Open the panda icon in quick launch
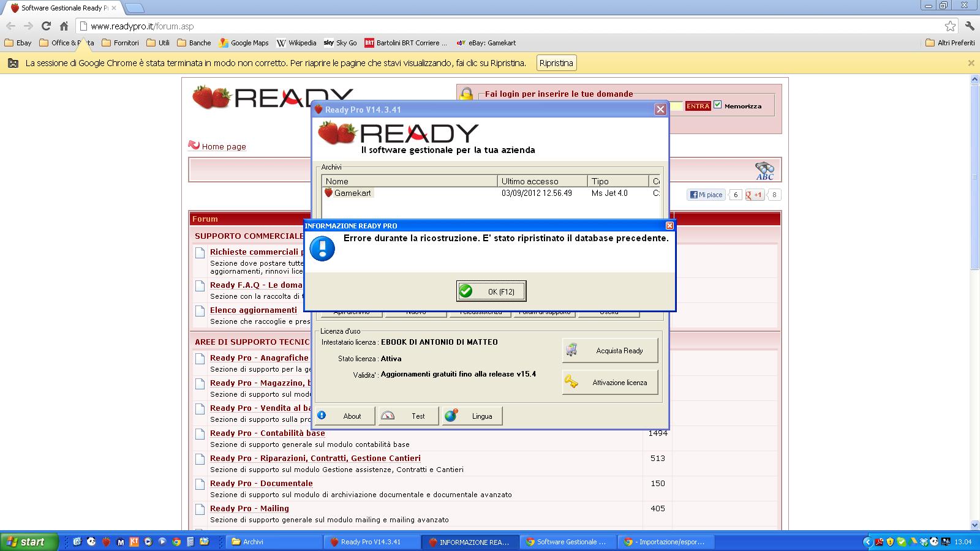980x551 pixels. [91, 541]
